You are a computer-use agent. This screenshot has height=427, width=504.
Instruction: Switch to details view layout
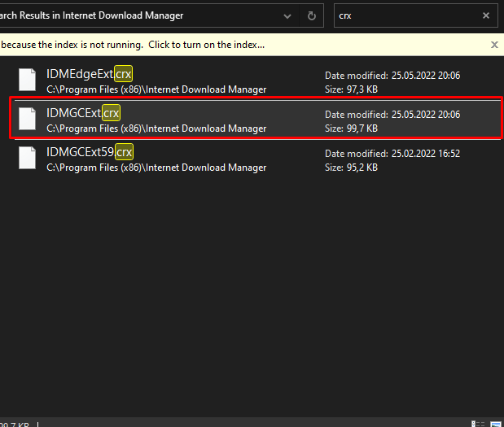[478, 424]
